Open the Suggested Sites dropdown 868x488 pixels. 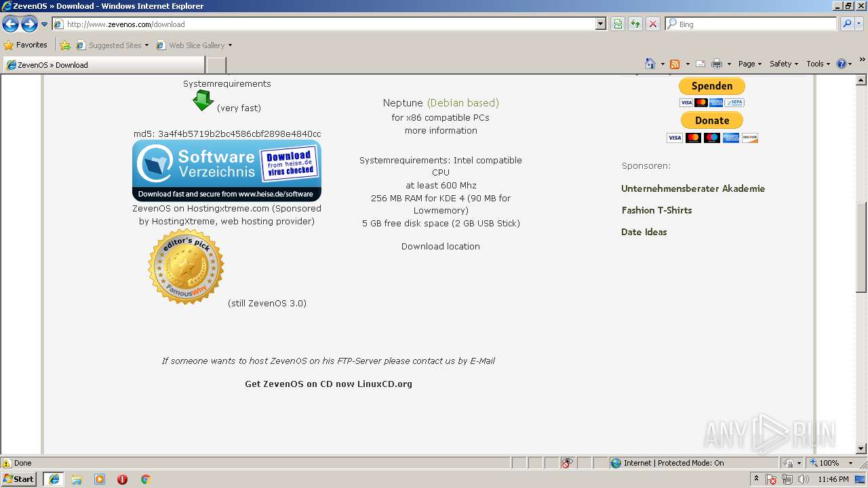pos(113,45)
